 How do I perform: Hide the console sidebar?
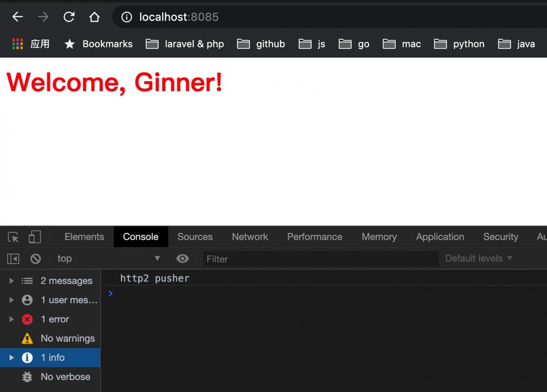point(13,258)
